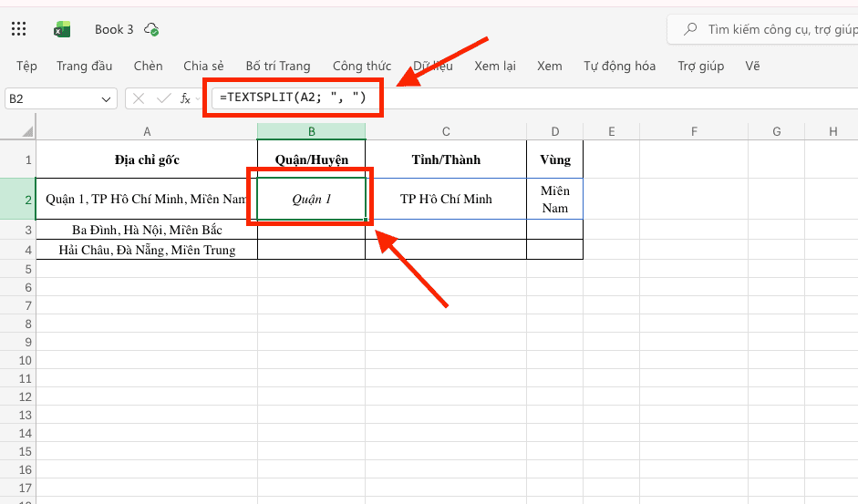
Task: Select row 5 header
Action: click(x=18, y=269)
